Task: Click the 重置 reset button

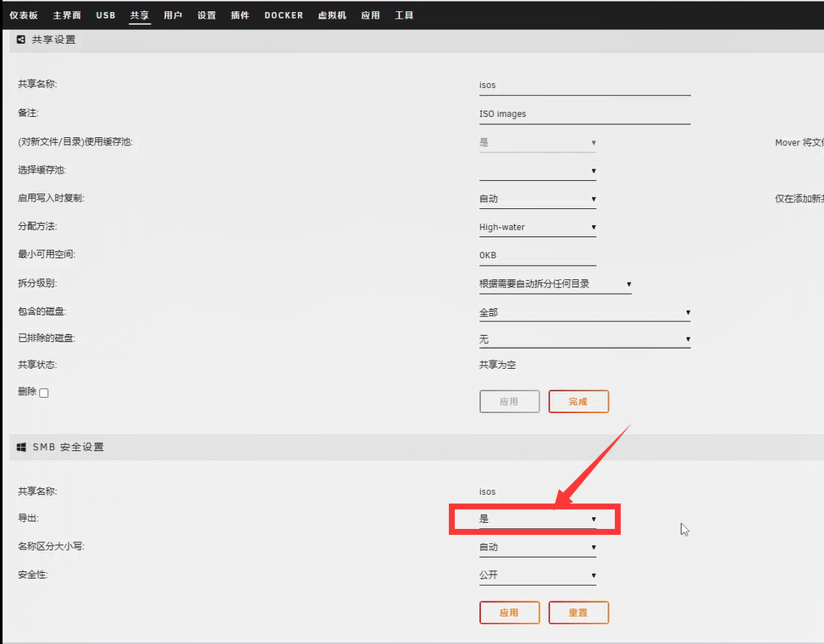Action: tap(578, 613)
